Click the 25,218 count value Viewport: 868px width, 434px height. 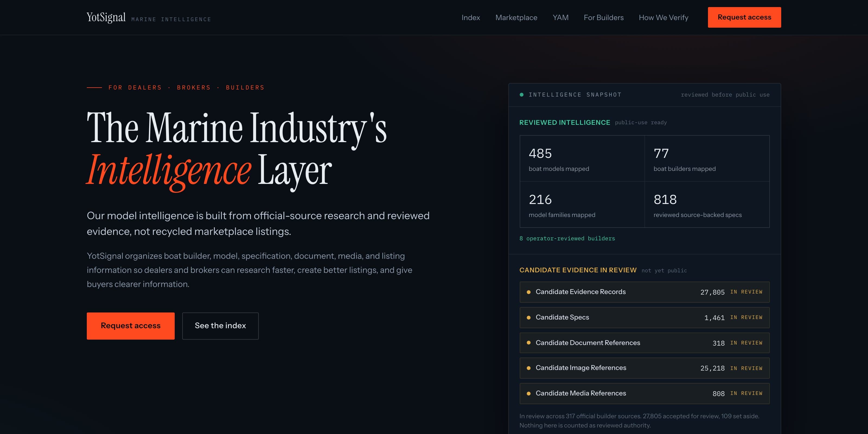(712, 368)
